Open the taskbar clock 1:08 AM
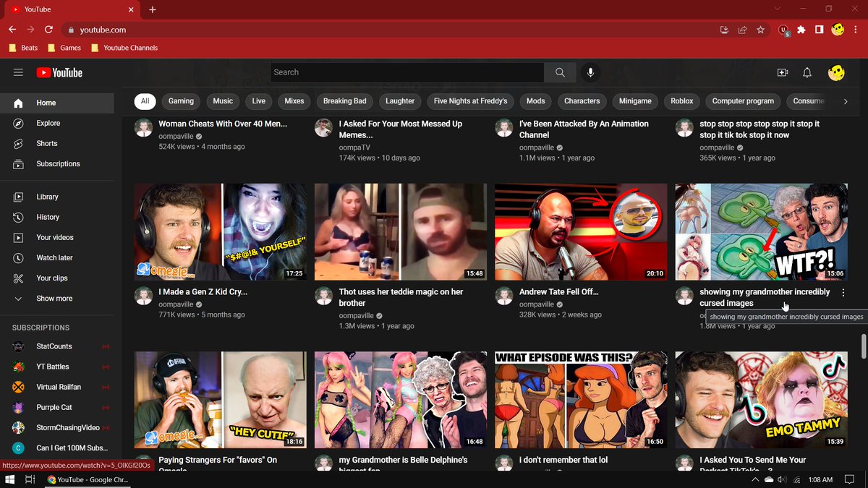Viewport: 868px width, 488px height. tap(821, 479)
